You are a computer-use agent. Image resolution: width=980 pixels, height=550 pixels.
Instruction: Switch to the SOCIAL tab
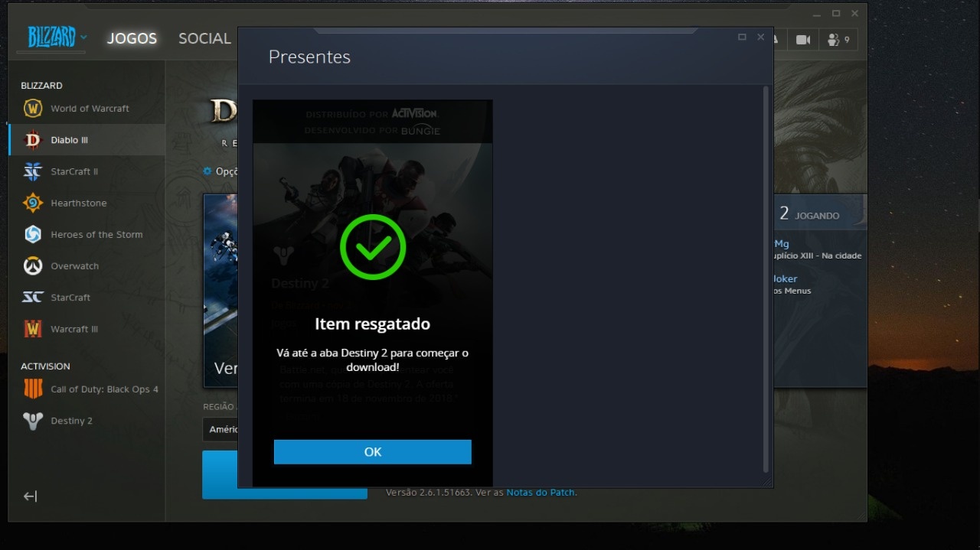click(204, 38)
